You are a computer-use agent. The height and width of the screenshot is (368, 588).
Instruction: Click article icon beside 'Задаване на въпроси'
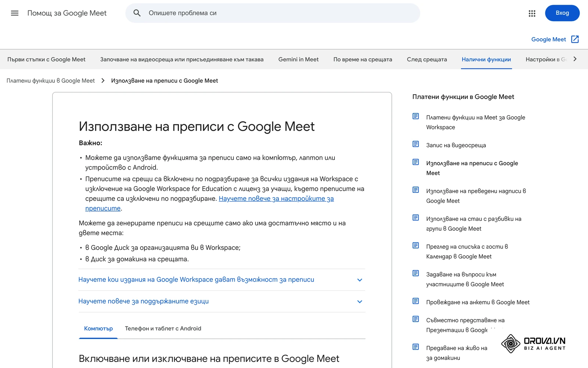[416, 273]
